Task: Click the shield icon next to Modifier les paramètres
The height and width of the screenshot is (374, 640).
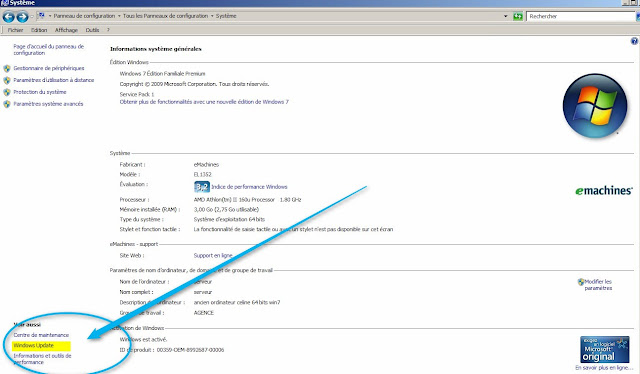Action: pyautogui.click(x=581, y=282)
